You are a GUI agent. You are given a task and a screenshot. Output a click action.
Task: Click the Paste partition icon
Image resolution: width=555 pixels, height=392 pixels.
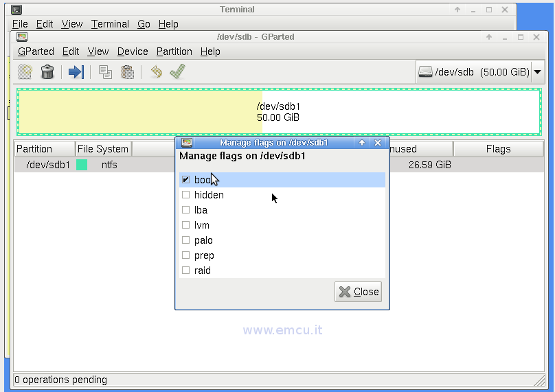click(128, 72)
